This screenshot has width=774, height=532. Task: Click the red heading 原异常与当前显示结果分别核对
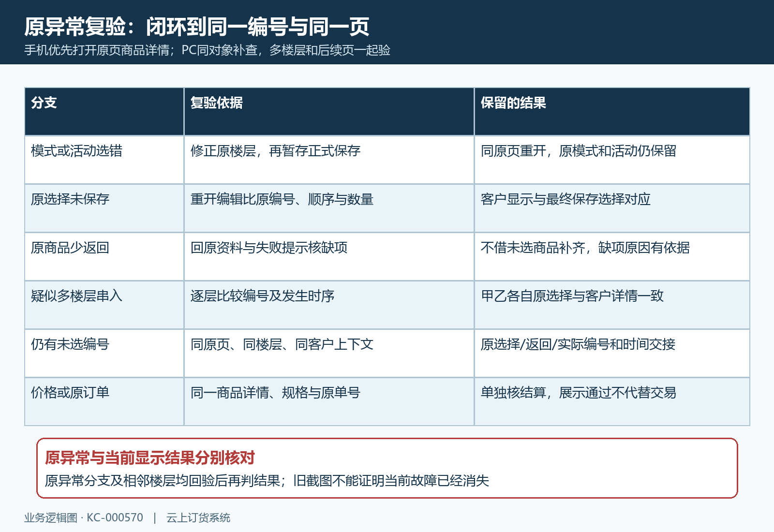tap(150, 458)
